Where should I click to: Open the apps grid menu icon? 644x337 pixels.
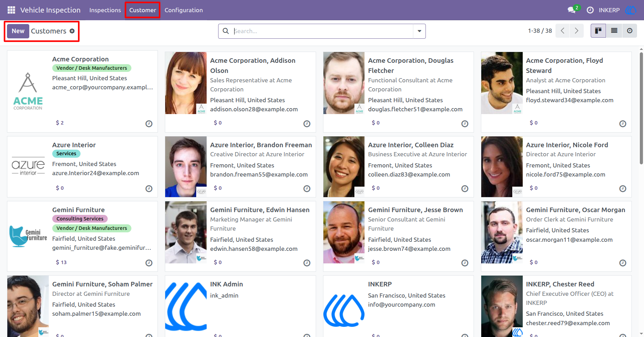tap(11, 10)
